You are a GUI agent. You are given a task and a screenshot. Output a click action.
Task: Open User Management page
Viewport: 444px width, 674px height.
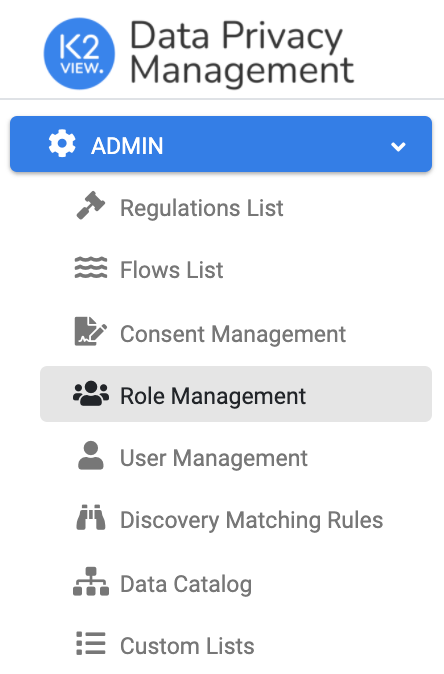coord(214,458)
